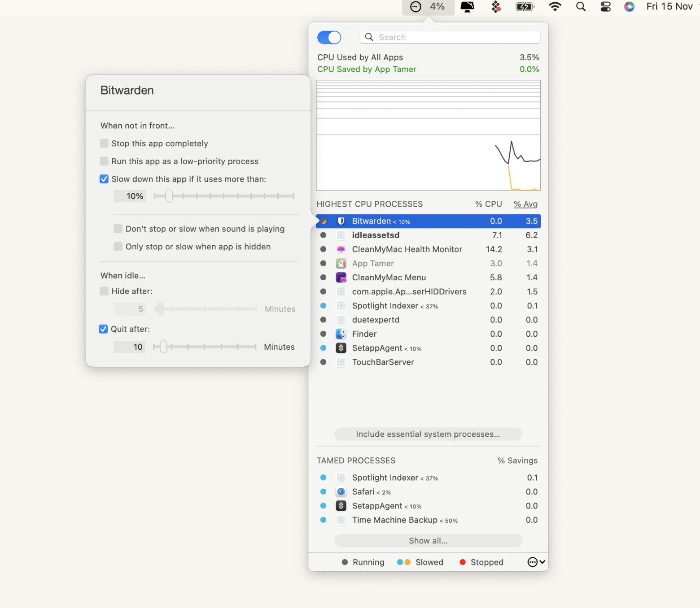Viewport: 700px width, 608px height.
Task: Adjust the slow-down CPU percentage slider
Action: point(169,196)
